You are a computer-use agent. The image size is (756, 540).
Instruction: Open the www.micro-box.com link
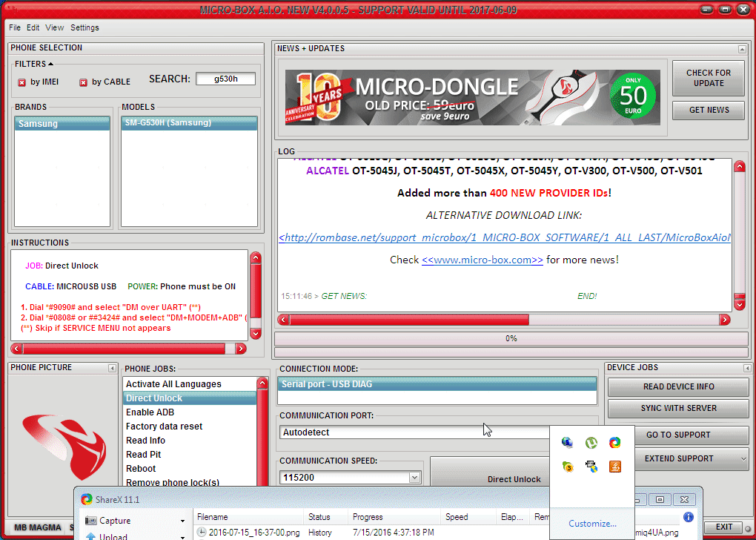coord(483,260)
